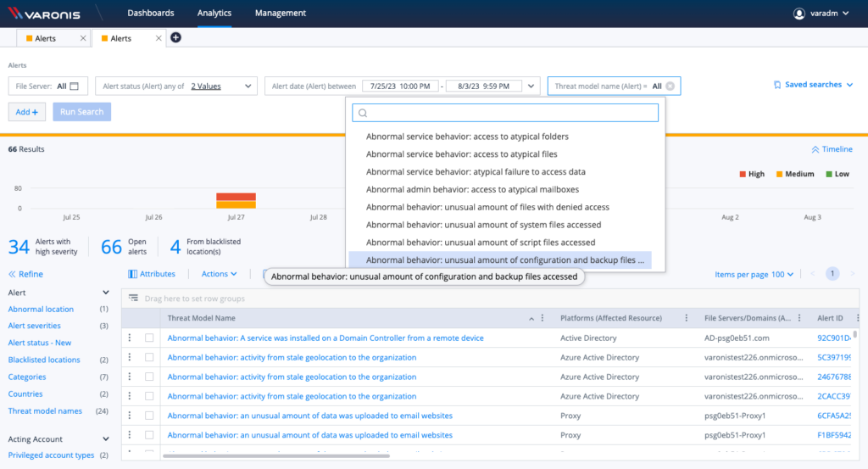
Task: Select checkbox for alert F1BF5942 row
Action: tap(149, 435)
